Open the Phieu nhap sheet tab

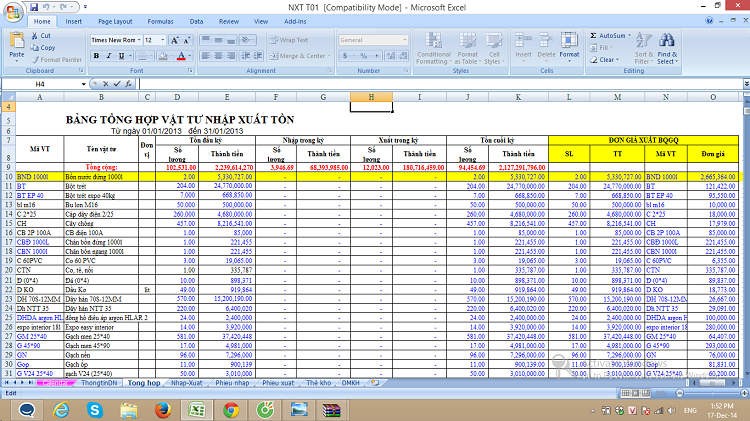click(232, 383)
